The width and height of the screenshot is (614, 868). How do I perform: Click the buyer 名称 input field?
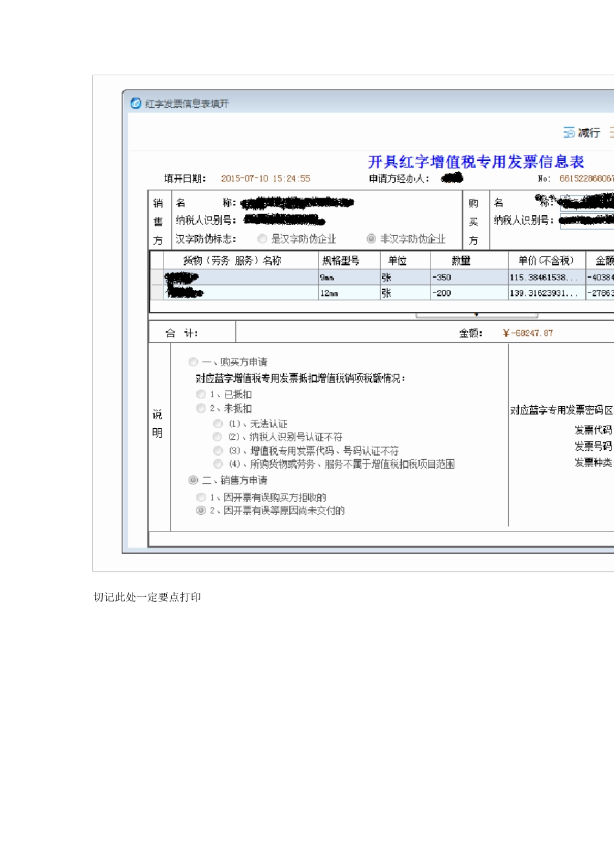point(587,203)
